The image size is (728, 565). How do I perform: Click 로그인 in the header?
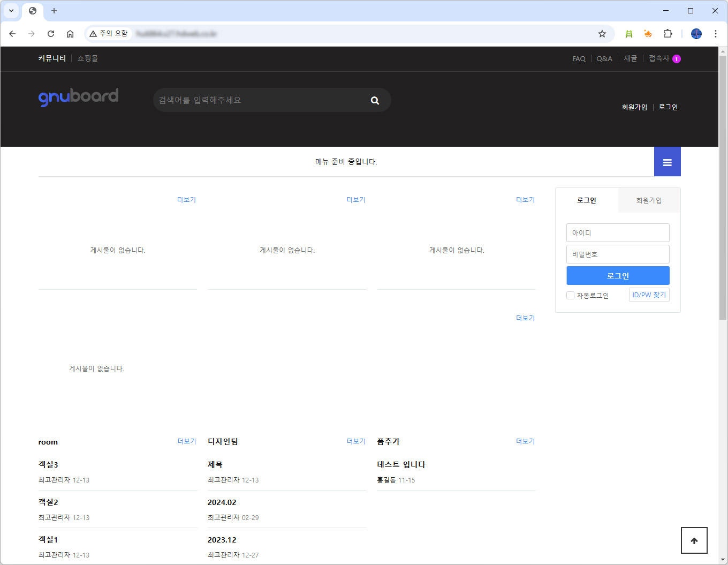coord(668,107)
